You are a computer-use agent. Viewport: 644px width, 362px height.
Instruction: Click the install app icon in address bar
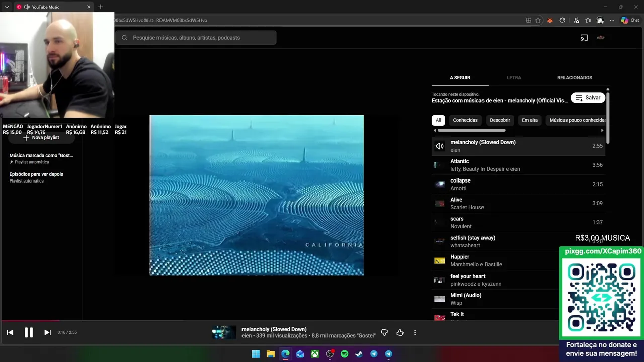(x=528, y=20)
